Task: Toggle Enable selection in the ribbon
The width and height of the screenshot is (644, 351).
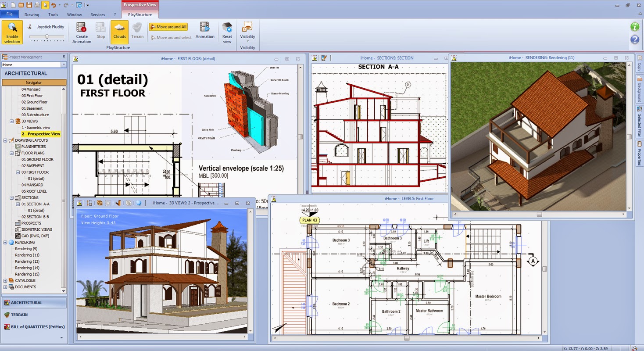Action: coord(12,32)
